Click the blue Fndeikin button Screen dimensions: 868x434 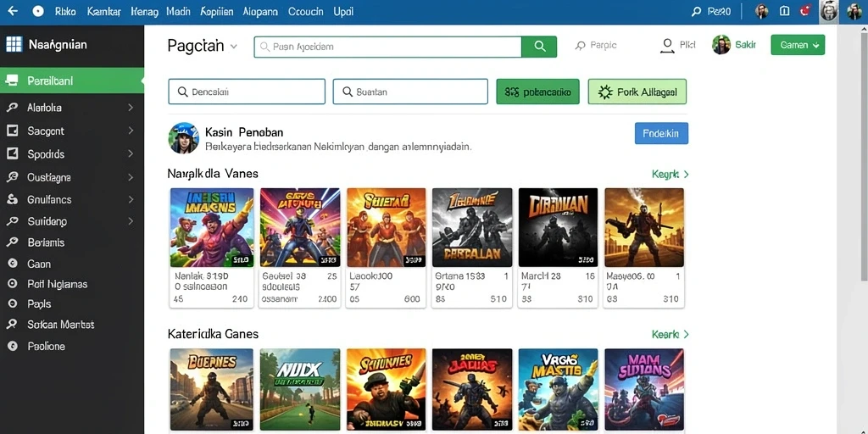click(x=661, y=133)
